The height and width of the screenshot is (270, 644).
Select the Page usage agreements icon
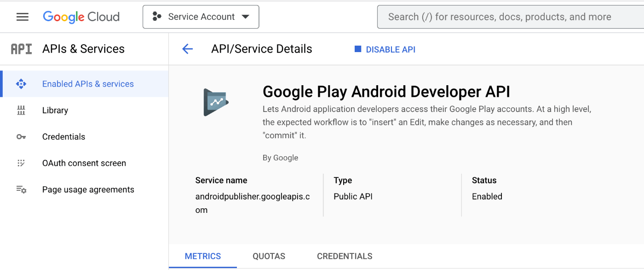[x=21, y=189]
